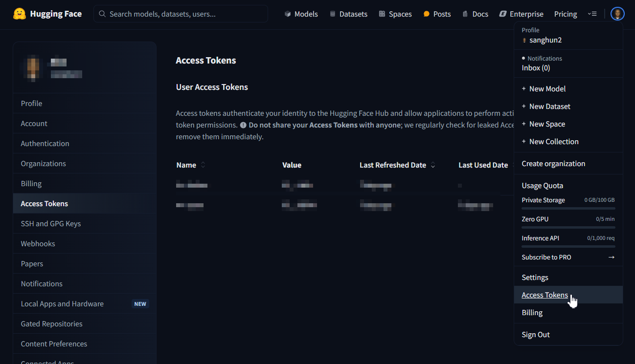Image resolution: width=635 pixels, height=364 pixels.
Task: Open Account settings in the sidebar
Action: click(x=85, y=123)
